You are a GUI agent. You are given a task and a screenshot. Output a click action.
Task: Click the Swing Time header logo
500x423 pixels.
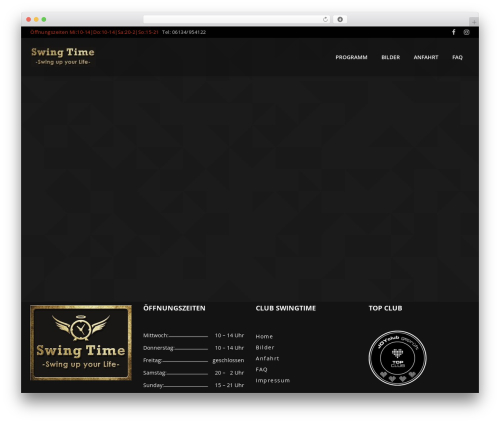(63, 56)
